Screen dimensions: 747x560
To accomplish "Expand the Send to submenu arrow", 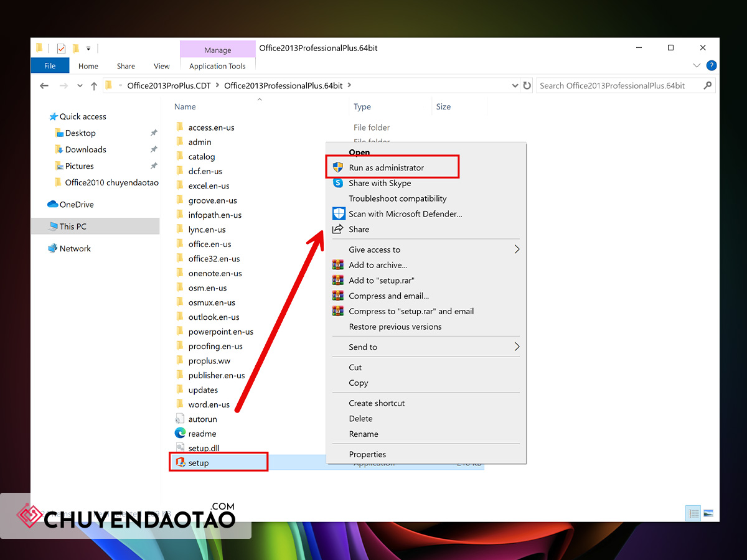I will 517,347.
